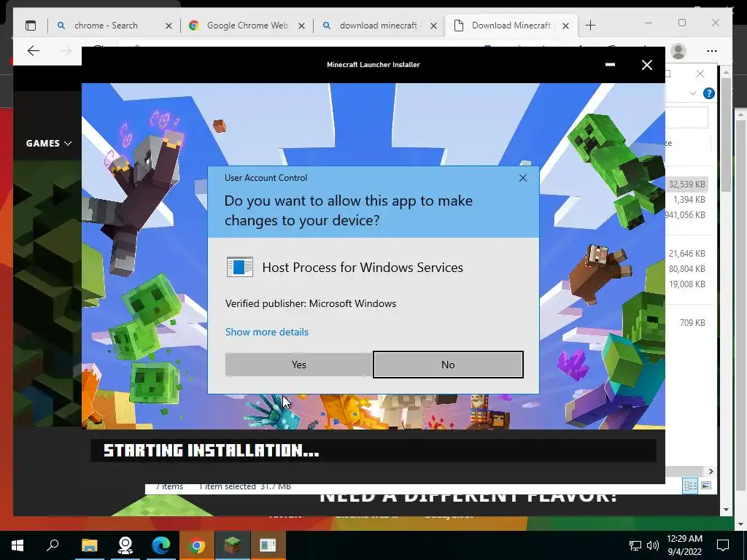Image resolution: width=747 pixels, height=560 pixels.
Task: Click File Explorer horizontal scrollbar right arrow
Action: point(711,472)
